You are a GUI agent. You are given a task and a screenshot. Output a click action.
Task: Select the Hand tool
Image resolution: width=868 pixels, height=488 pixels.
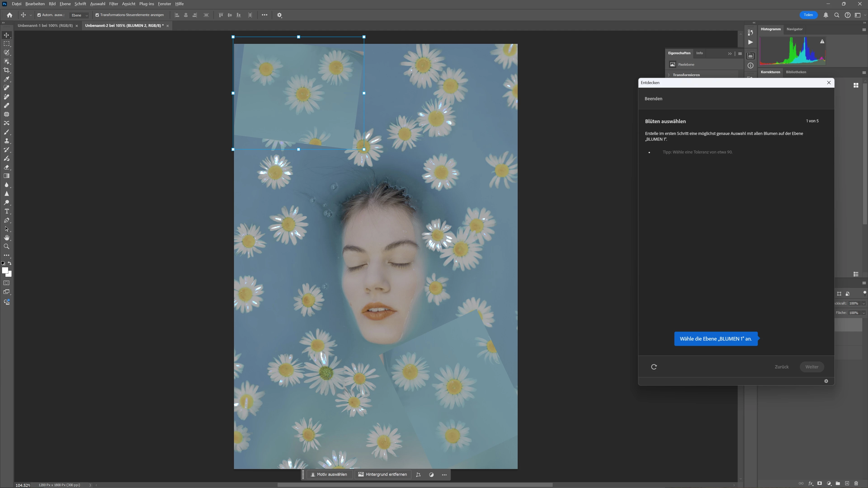(6, 238)
